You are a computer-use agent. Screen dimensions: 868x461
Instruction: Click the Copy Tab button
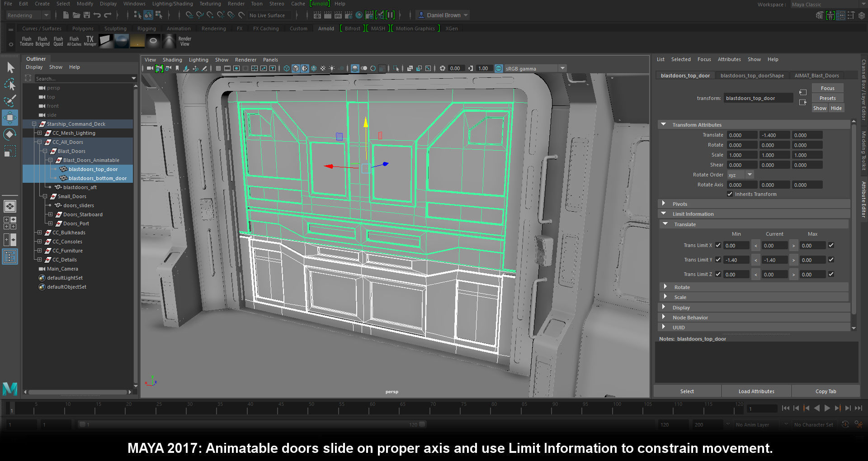(826, 391)
